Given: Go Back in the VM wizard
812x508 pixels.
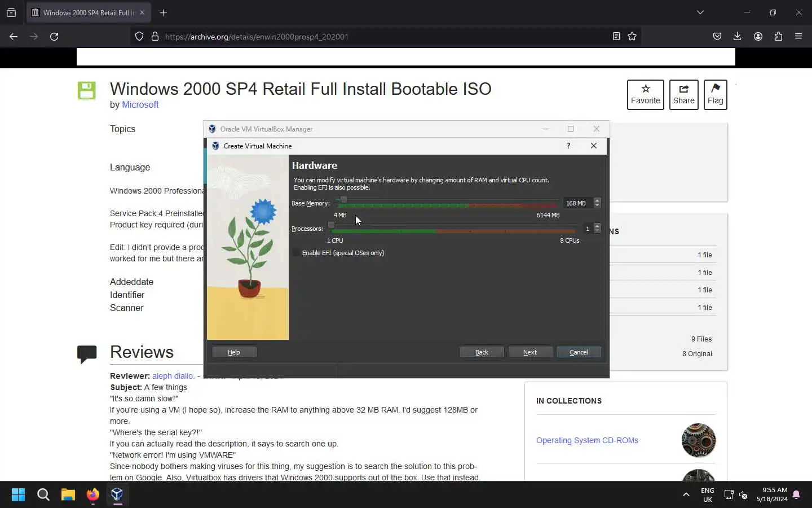Looking at the screenshot, I should [x=482, y=352].
